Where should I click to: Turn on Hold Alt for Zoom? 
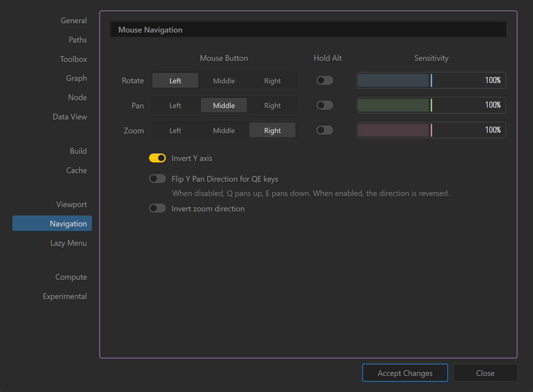tap(324, 130)
